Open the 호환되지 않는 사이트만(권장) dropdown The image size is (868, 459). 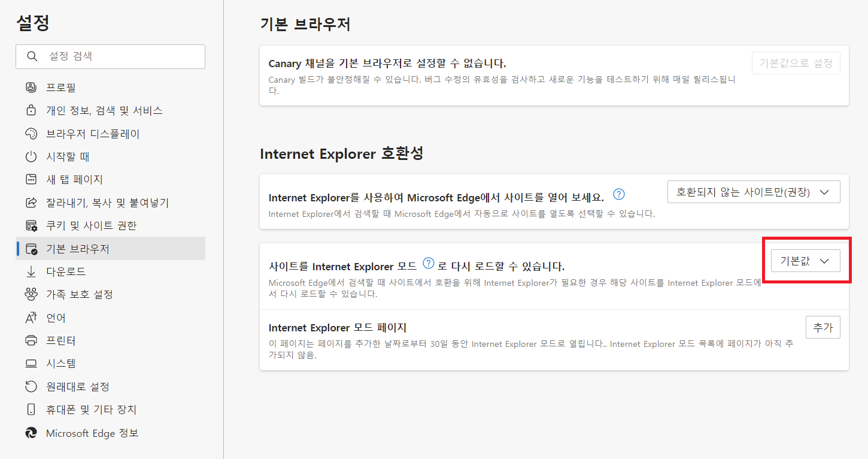pos(754,192)
